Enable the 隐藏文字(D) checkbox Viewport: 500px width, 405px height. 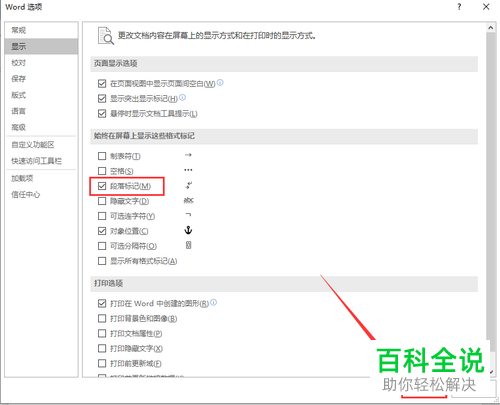coord(102,201)
